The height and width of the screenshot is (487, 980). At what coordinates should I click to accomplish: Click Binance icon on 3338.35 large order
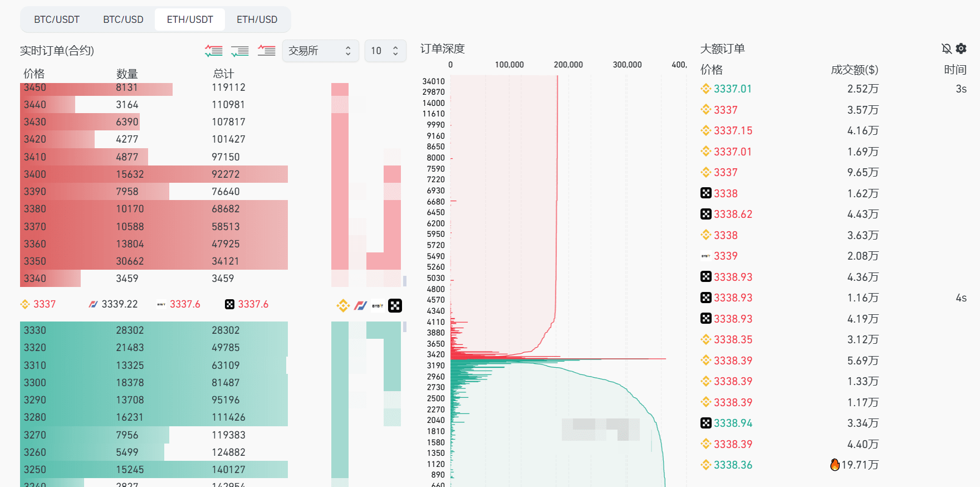click(706, 339)
